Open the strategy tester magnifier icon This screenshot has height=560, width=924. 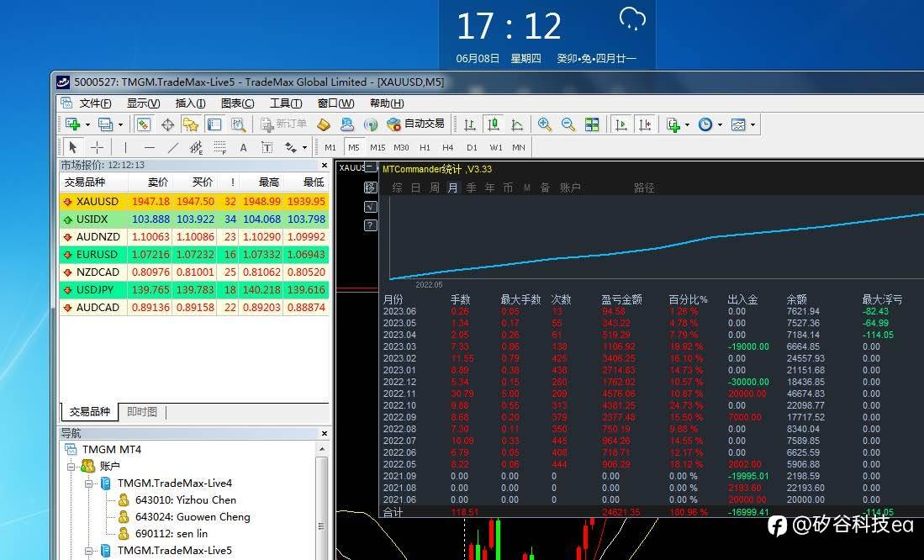tap(239, 124)
